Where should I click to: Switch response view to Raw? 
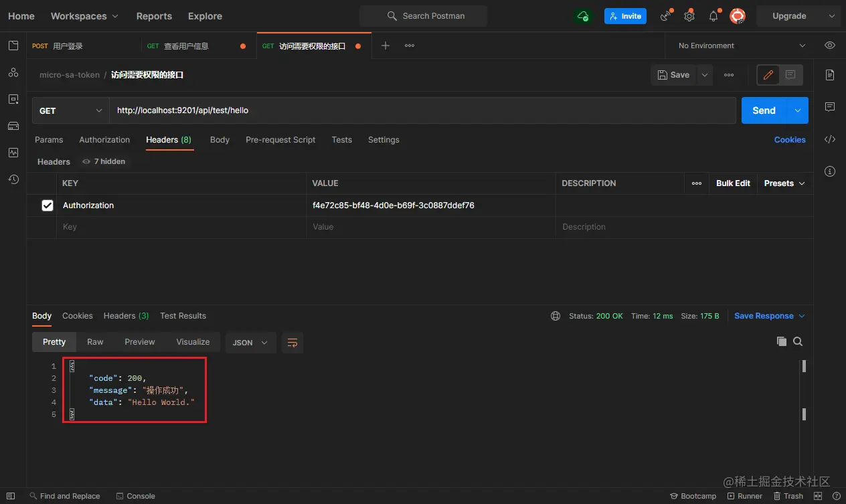95,342
